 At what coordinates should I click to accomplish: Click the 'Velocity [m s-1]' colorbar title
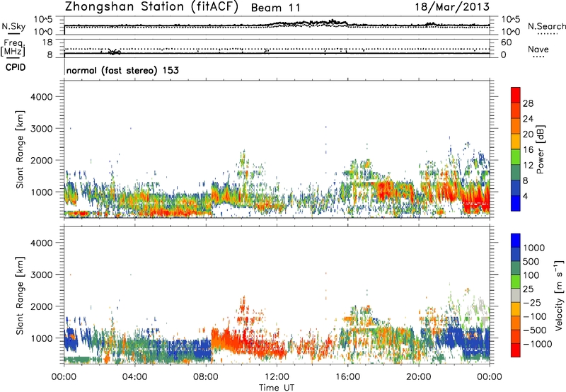[559, 295]
